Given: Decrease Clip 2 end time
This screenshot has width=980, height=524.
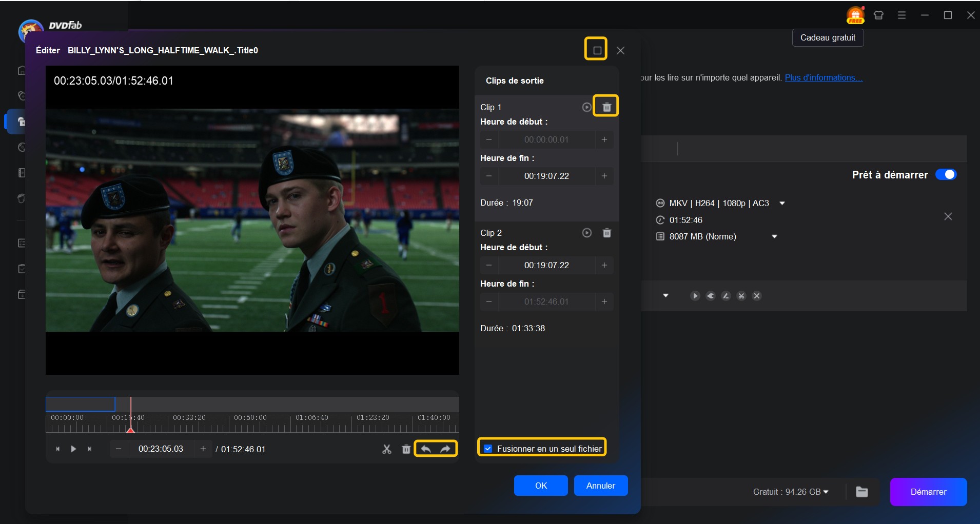Looking at the screenshot, I should click(489, 301).
